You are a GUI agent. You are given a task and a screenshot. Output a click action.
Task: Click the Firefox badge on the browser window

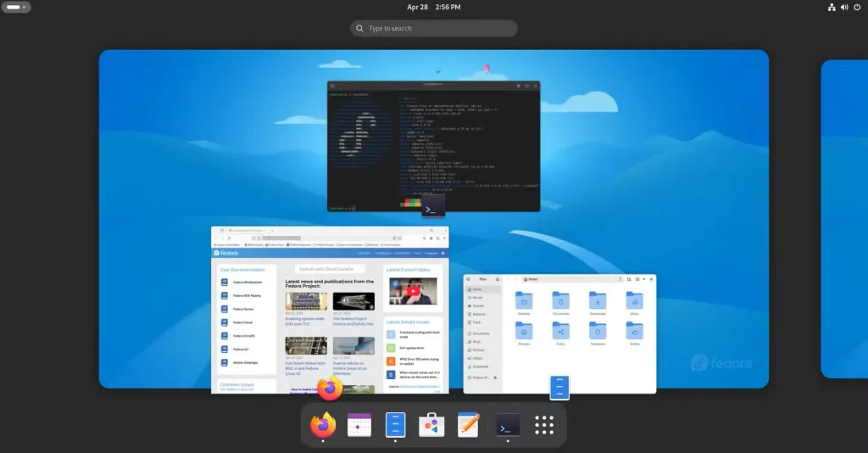point(330,389)
